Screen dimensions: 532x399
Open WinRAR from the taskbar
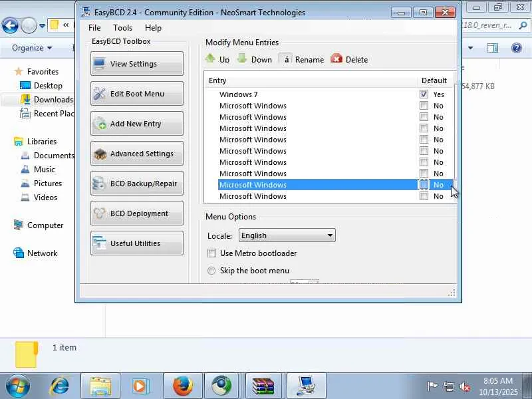(x=265, y=386)
